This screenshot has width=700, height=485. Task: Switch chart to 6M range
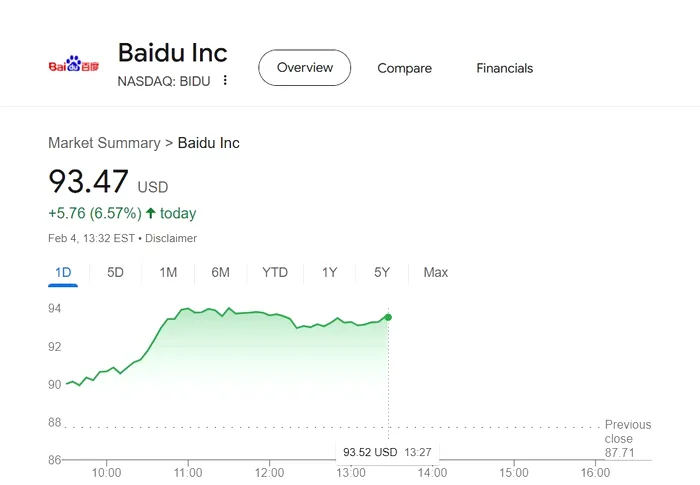[x=221, y=272]
